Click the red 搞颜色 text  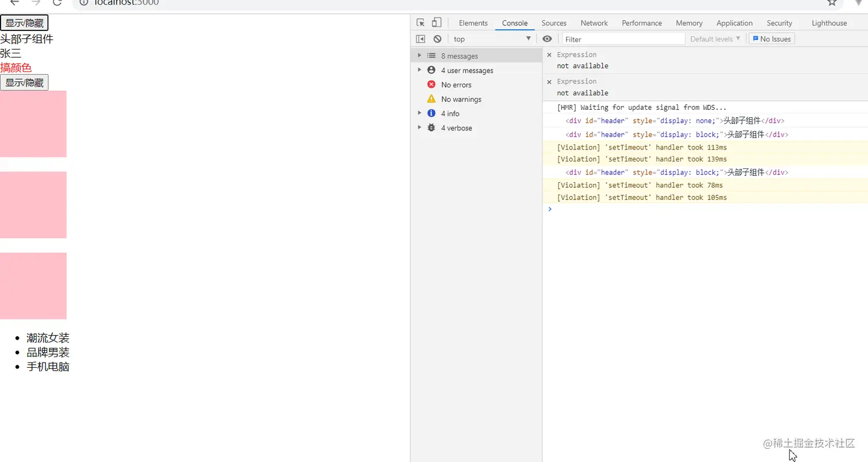point(16,68)
